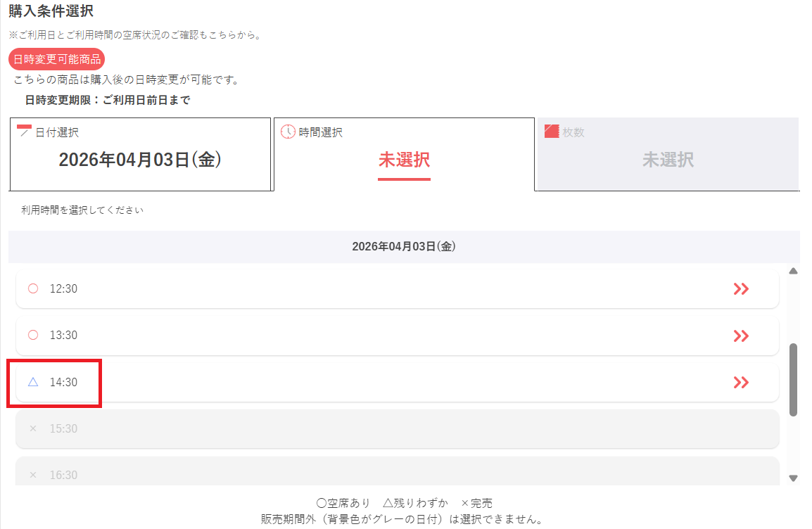Click the circle availability icon for 13:30
The image size is (812, 529).
[x=32, y=336]
